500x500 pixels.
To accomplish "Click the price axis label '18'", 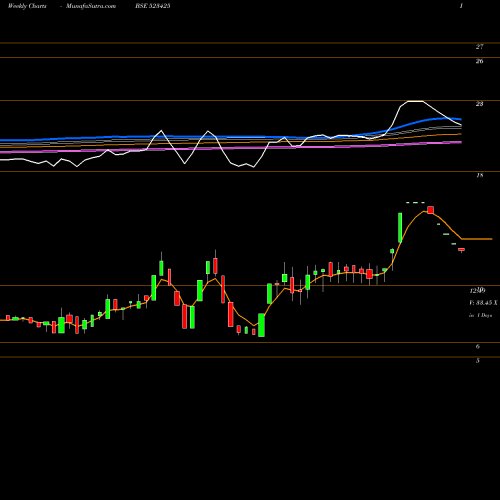I will (x=479, y=175).
